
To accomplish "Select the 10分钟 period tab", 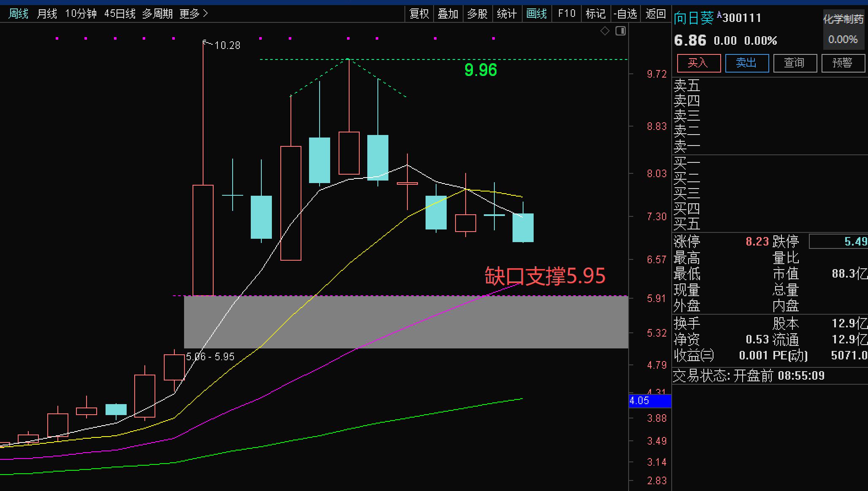I will [x=81, y=13].
